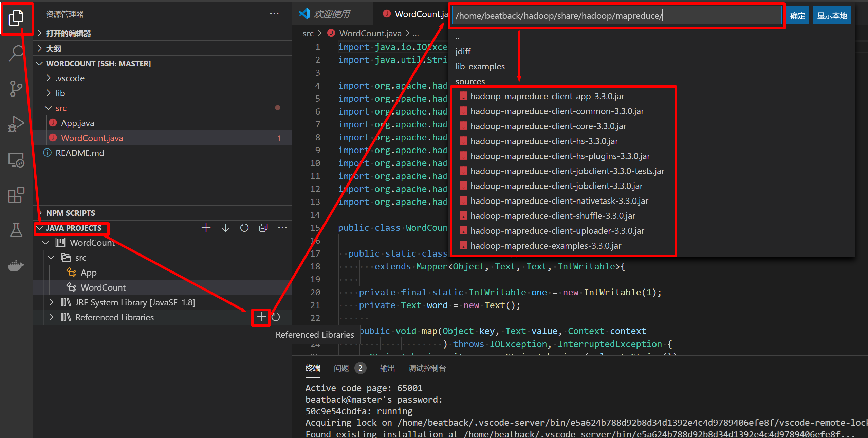The height and width of the screenshot is (438, 868).
Task: Refresh the Java Projects panel
Action: [244, 227]
